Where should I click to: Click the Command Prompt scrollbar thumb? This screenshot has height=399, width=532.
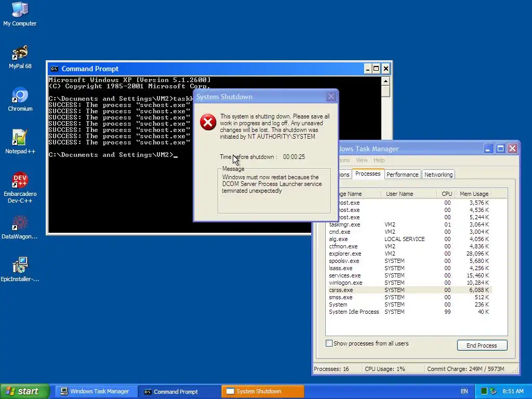point(385,91)
